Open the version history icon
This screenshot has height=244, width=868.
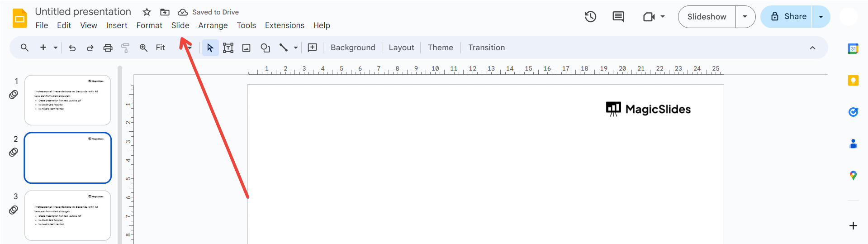pyautogui.click(x=590, y=17)
